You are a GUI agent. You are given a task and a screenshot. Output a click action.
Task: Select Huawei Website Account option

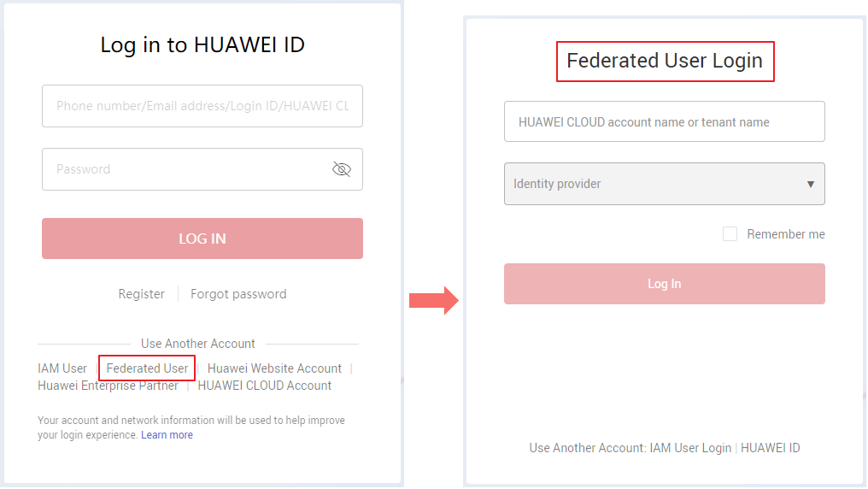[x=274, y=368]
